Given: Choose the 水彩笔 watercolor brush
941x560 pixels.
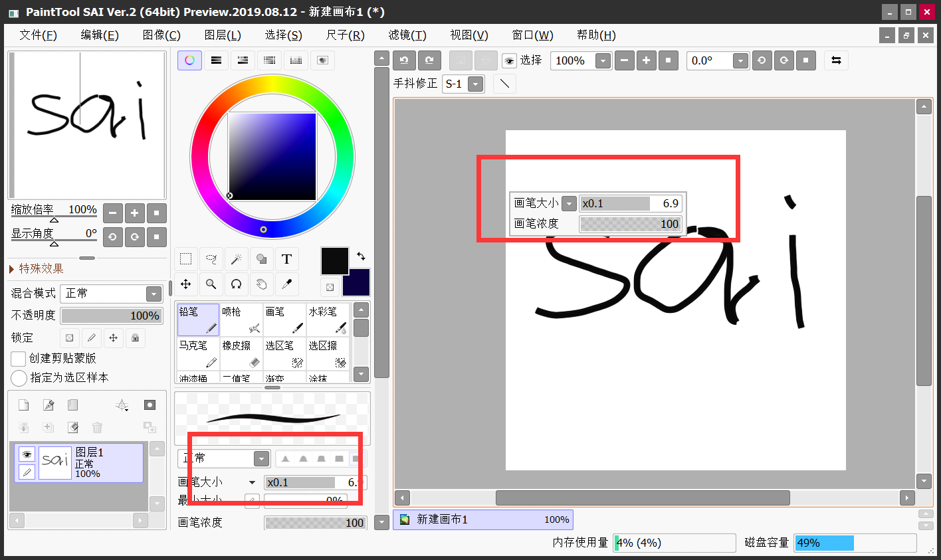Looking at the screenshot, I should coord(328,320).
